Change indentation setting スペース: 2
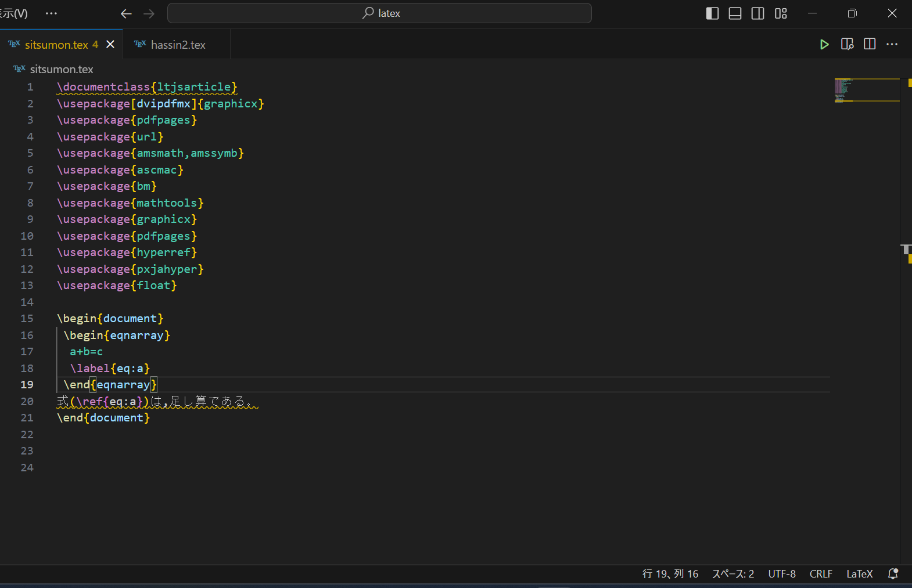Viewport: 912px width, 588px height. [733, 574]
